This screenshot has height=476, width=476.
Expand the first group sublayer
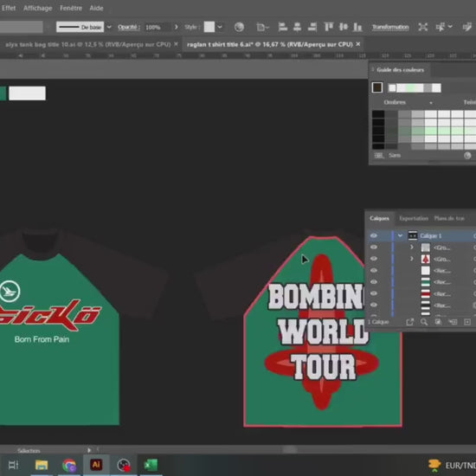pyautogui.click(x=412, y=248)
